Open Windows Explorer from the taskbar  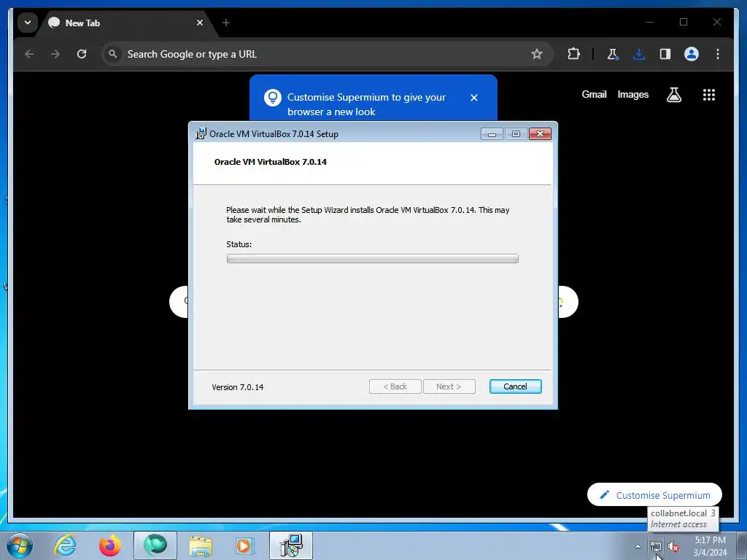[201, 545]
